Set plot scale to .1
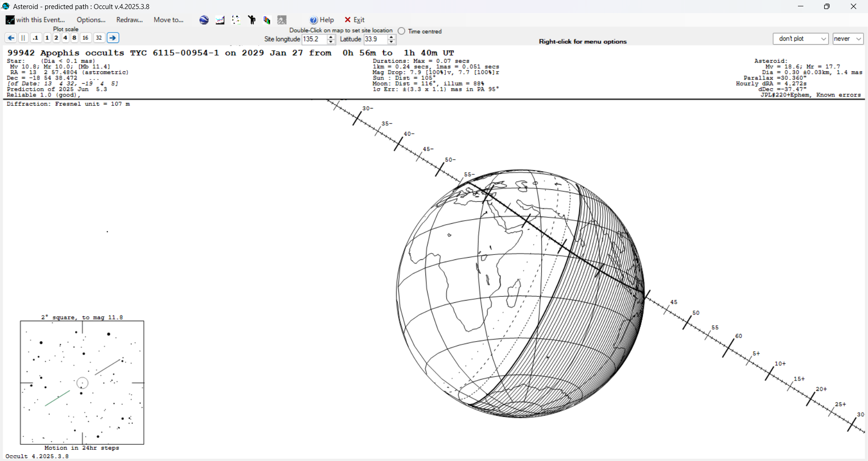The height and width of the screenshot is (461, 868). pyautogui.click(x=36, y=38)
